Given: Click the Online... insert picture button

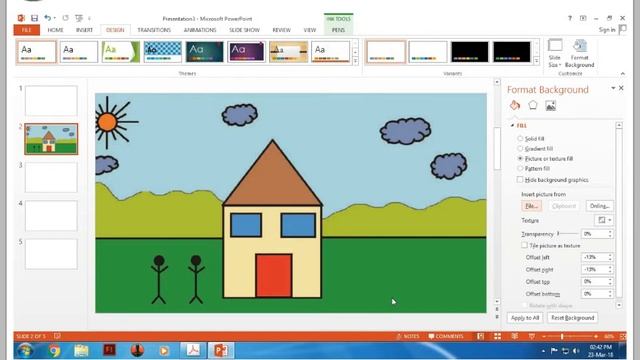Looking at the screenshot, I should coord(600,206).
